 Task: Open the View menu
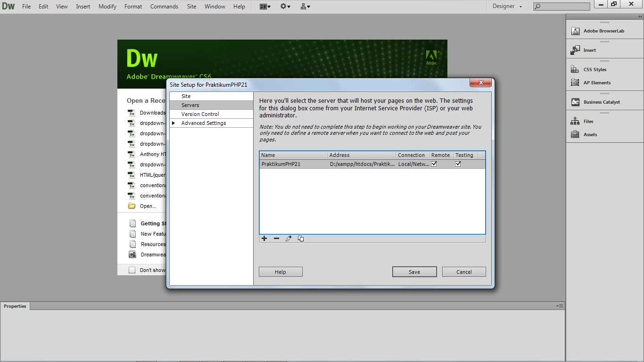(62, 7)
